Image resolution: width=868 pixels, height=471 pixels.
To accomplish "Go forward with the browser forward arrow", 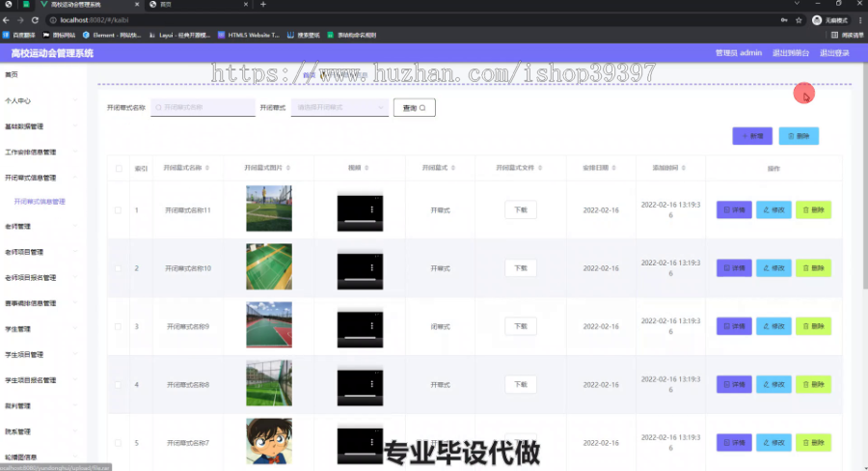I will pos(20,20).
